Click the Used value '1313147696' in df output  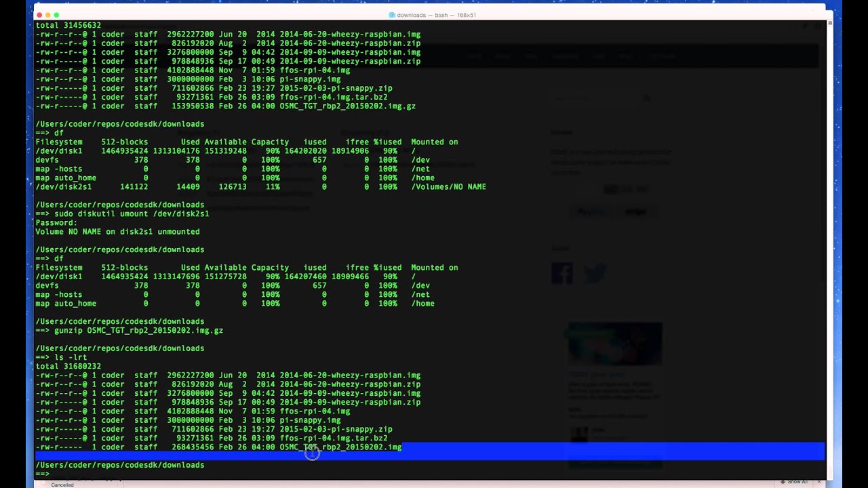coord(176,276)
